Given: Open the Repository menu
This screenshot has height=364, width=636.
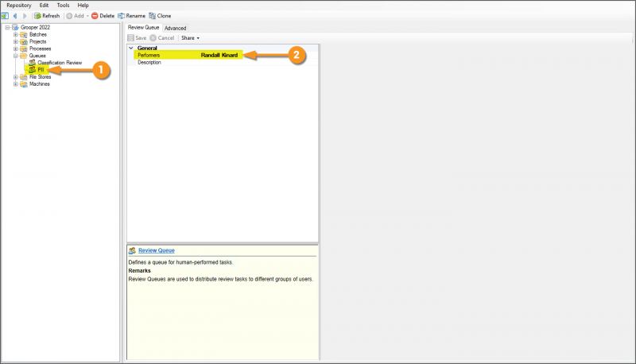Looking at the screenshot, I should pyautogui.click(x=18, y=6).
